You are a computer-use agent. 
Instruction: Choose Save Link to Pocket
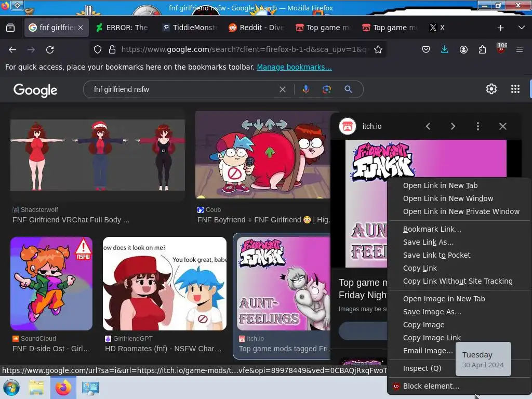[x=436, y=255]
